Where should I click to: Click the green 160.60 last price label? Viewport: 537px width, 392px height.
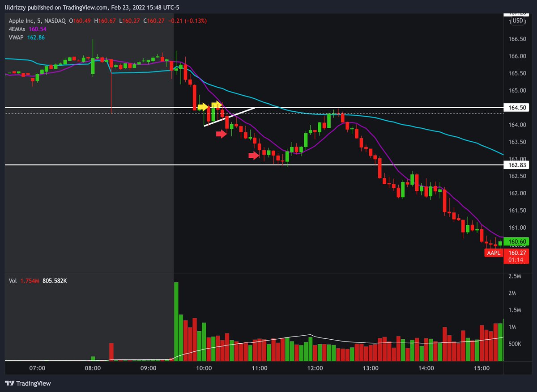516,241
